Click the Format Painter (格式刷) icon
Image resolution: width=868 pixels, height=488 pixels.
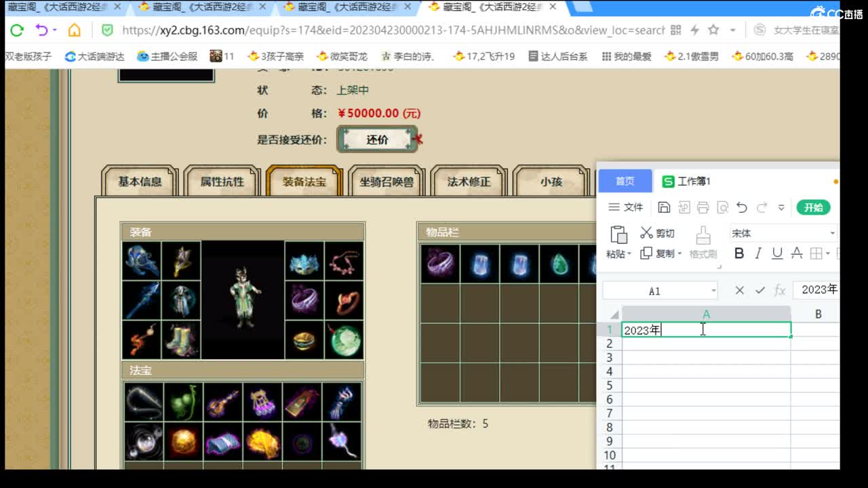coord(703,243)
